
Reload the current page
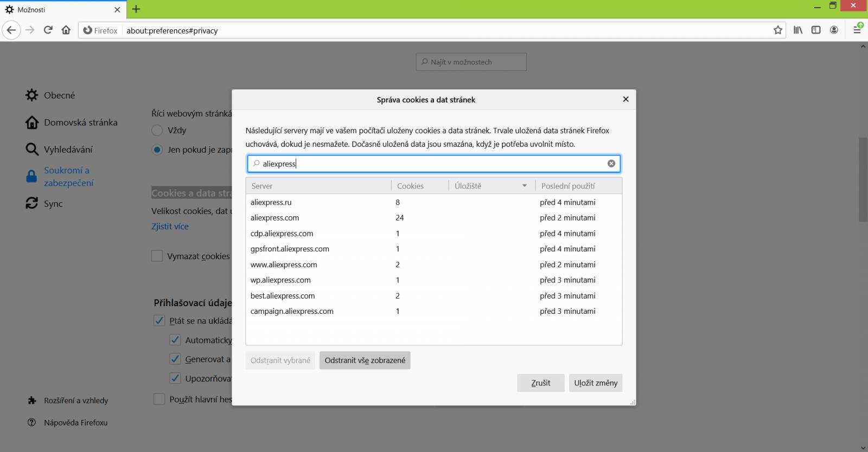click(48, 30)
